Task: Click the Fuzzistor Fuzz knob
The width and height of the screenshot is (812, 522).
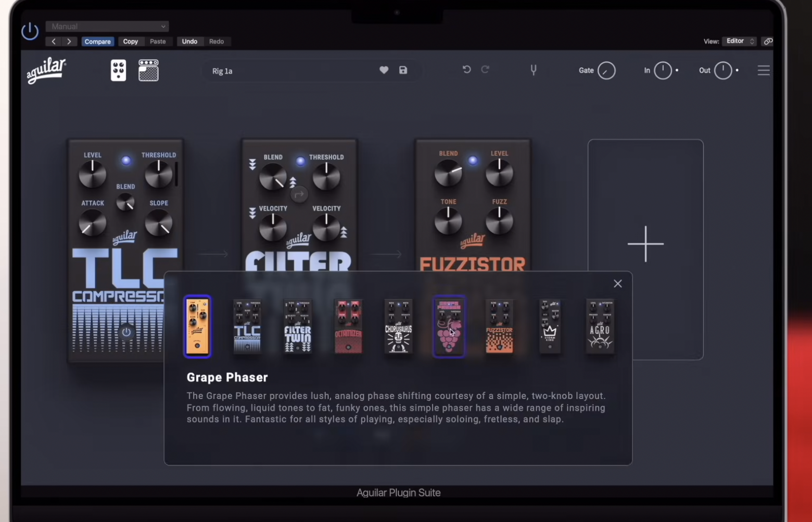Action: (x=499, y=221)
